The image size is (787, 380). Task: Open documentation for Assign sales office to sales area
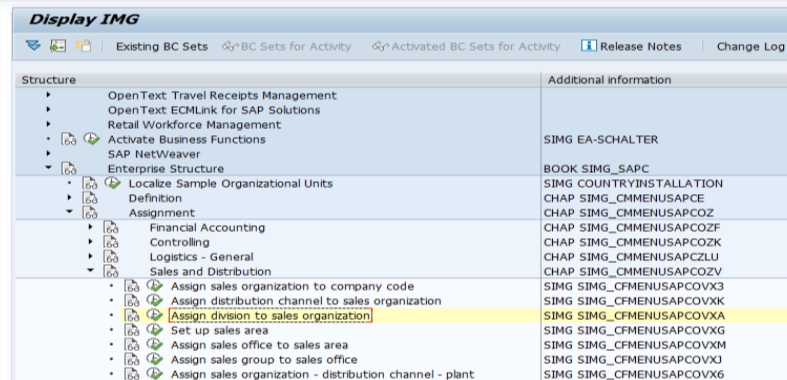132,345
